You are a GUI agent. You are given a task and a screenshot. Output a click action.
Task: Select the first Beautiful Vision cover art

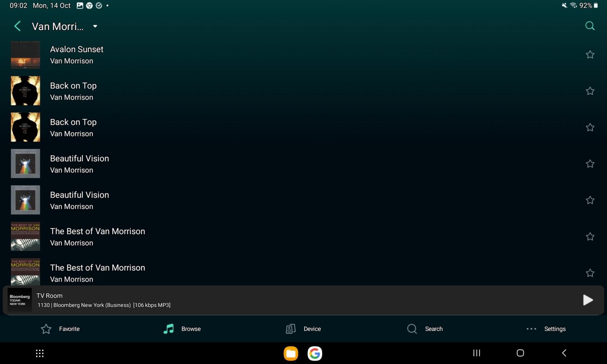coord(25,163)
